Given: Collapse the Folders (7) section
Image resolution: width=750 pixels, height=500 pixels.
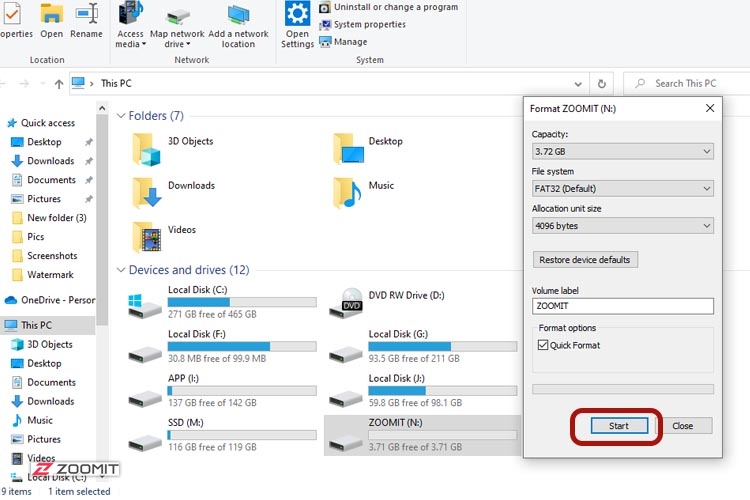Looking at the screenshot, I should click(122, 116).
